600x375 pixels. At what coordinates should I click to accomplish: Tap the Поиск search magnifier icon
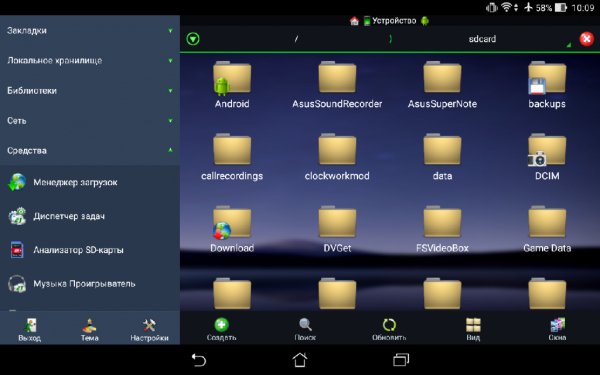point(305,325)
